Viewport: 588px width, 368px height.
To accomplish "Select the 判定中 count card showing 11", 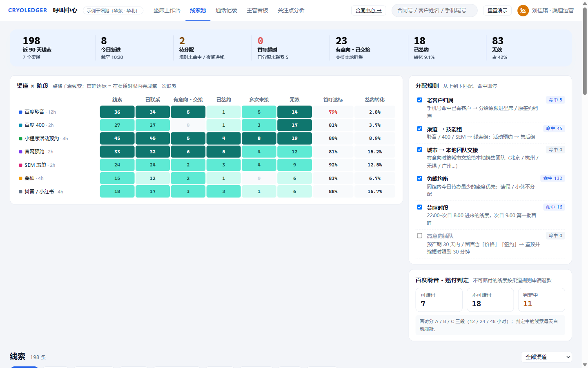I will click(x=541, y=300).
